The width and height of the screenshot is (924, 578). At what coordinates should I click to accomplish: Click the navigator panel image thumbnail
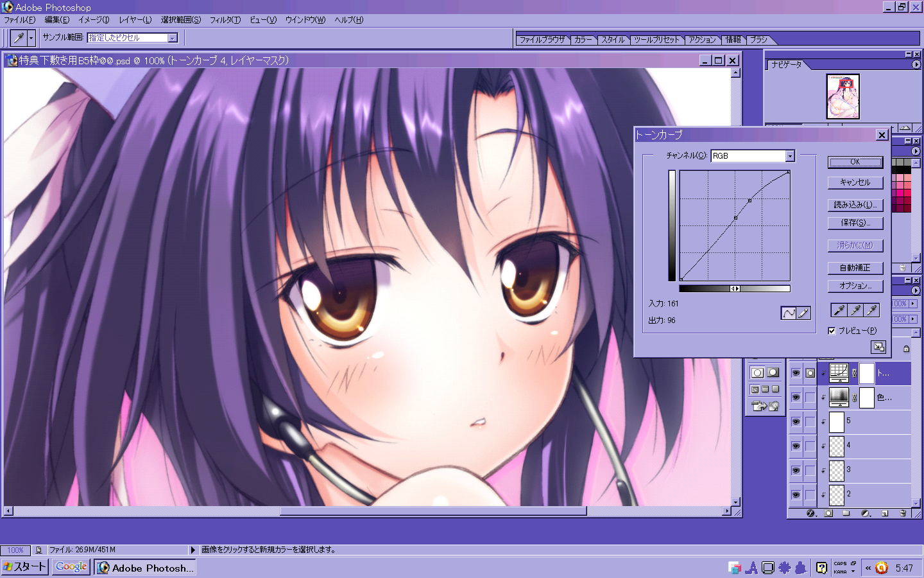click(x=843, y=97)
